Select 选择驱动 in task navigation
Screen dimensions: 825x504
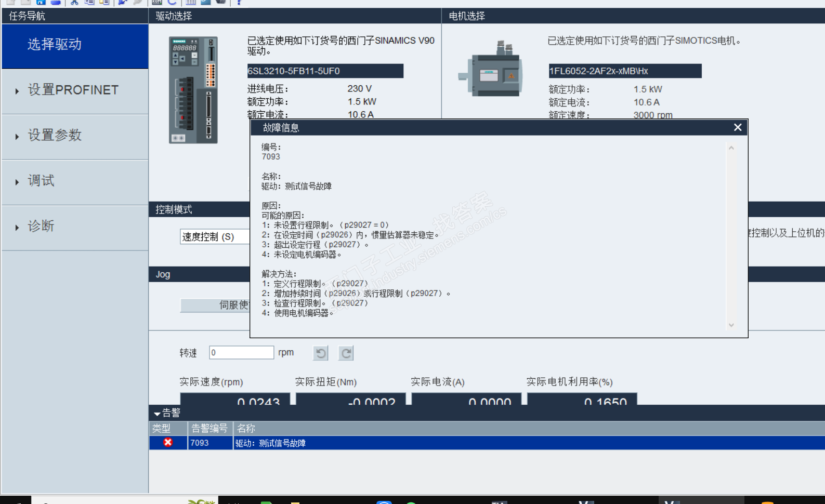click(x=75, y=46)
